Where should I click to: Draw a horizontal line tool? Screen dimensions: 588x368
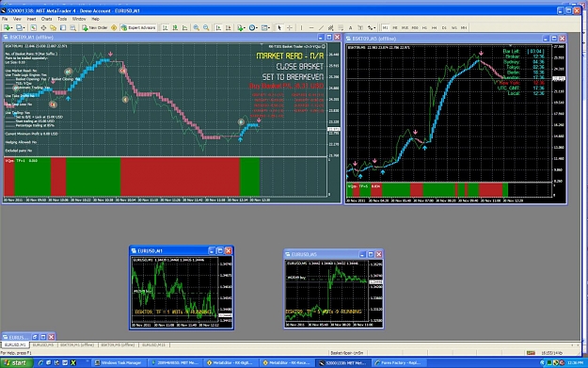point(311,27)
